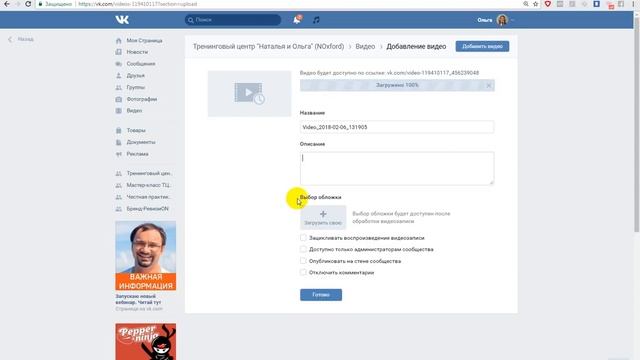Open Друзья in sidebar
The height and width of the screenshot is (360, 640).
pos(136,76)
